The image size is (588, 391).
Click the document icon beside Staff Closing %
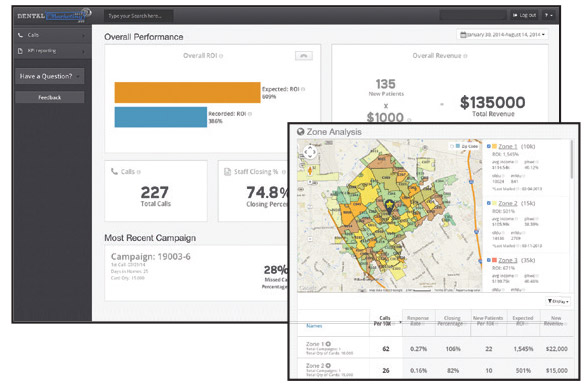click(x=227, y=172)
